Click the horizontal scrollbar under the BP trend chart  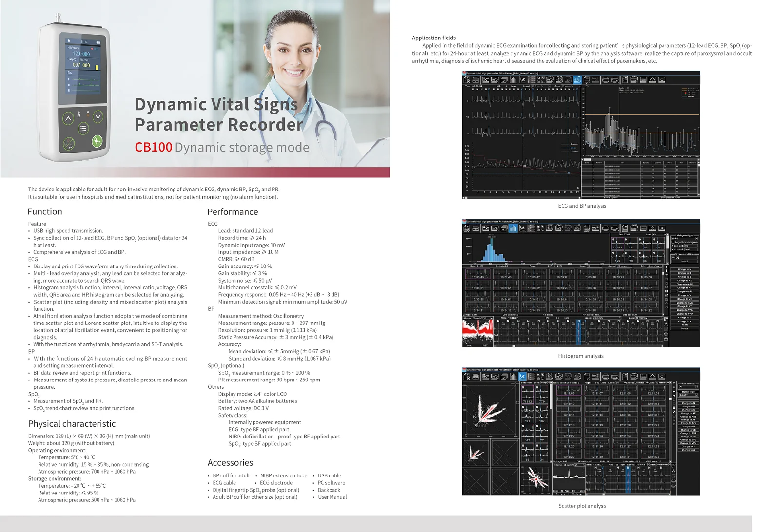(x=641, y=158)
